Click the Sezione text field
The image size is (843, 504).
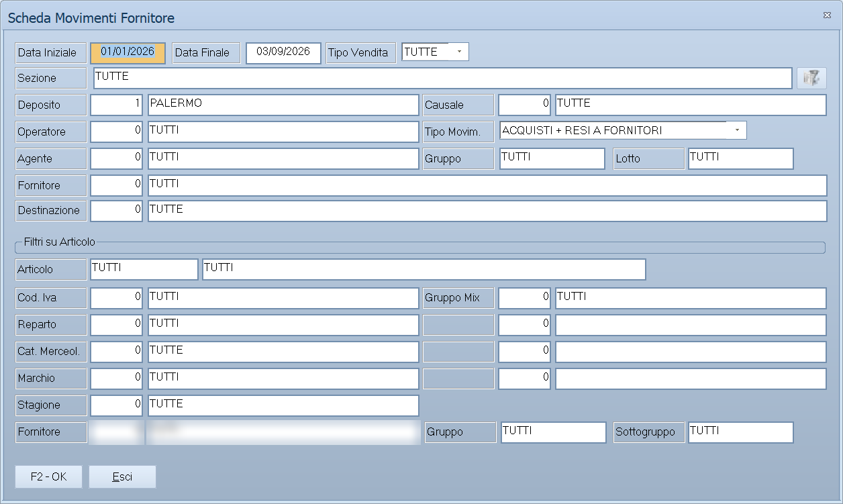pos(443,78)
